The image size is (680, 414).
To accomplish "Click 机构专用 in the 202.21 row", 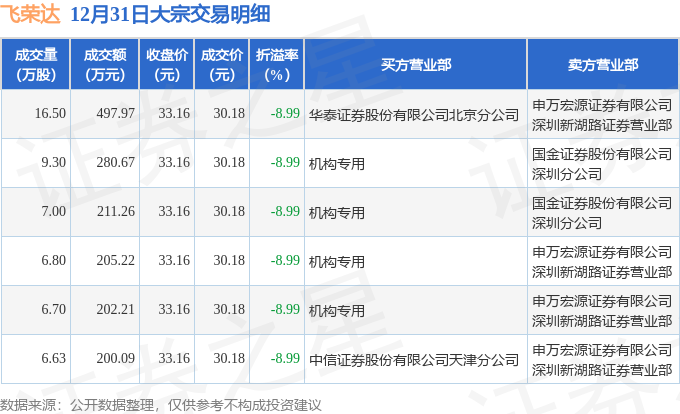I will (x=337, y=311).
